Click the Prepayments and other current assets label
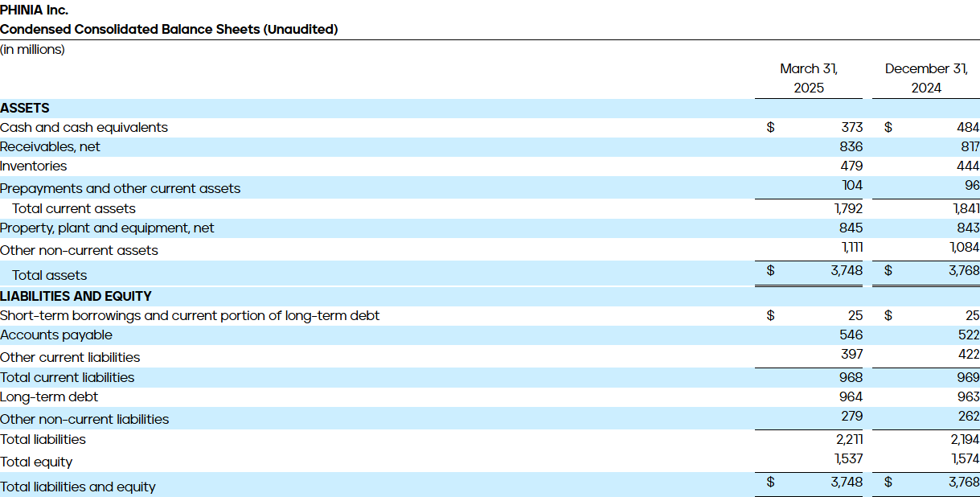Image resolution: width=980 pixels, height=497 pixels. [x=120, y=188]
